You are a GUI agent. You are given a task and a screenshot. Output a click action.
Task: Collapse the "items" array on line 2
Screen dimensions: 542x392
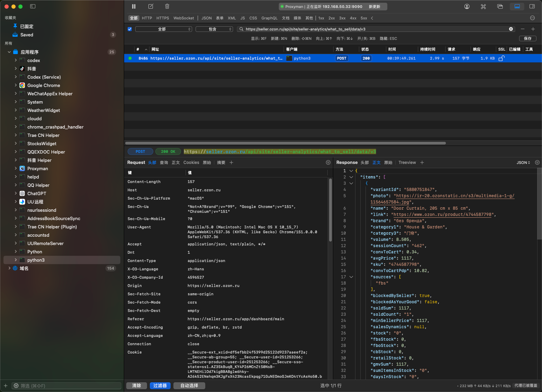coord(351,177)
